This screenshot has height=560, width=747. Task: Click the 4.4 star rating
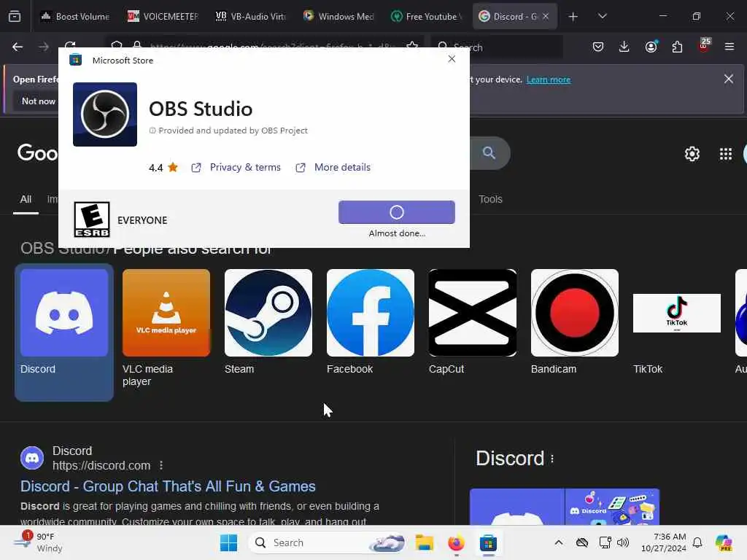pyautogui.click(x=163, y=168)
